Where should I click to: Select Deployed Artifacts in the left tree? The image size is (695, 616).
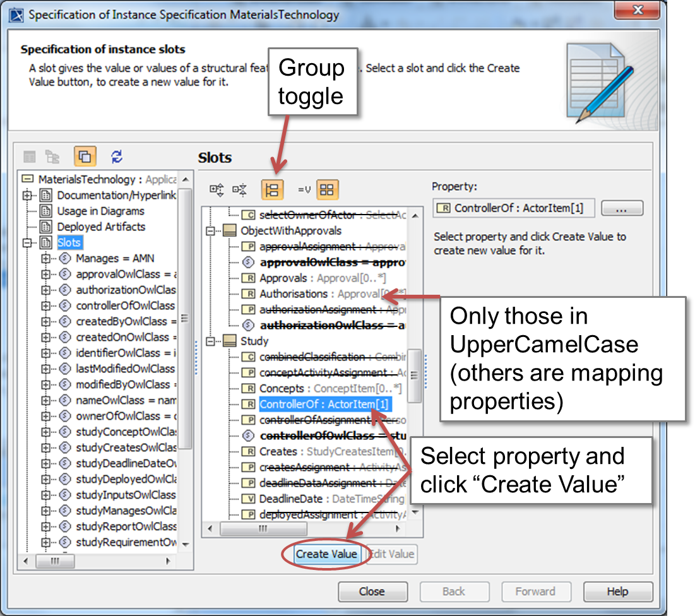[x=101, y=227]
